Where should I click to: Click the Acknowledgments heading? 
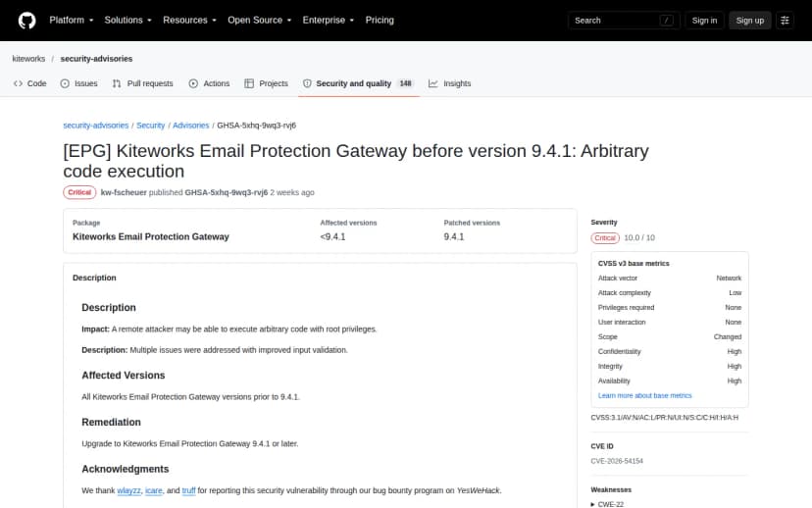click(x=126, y=469)
